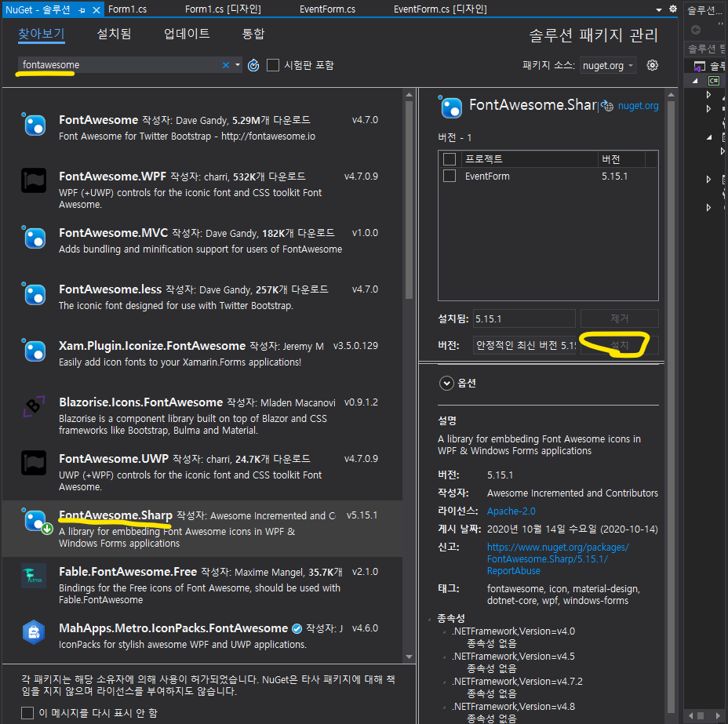Select the Blazorise.Icons.FontAwesome package title

tap(140, 402)
